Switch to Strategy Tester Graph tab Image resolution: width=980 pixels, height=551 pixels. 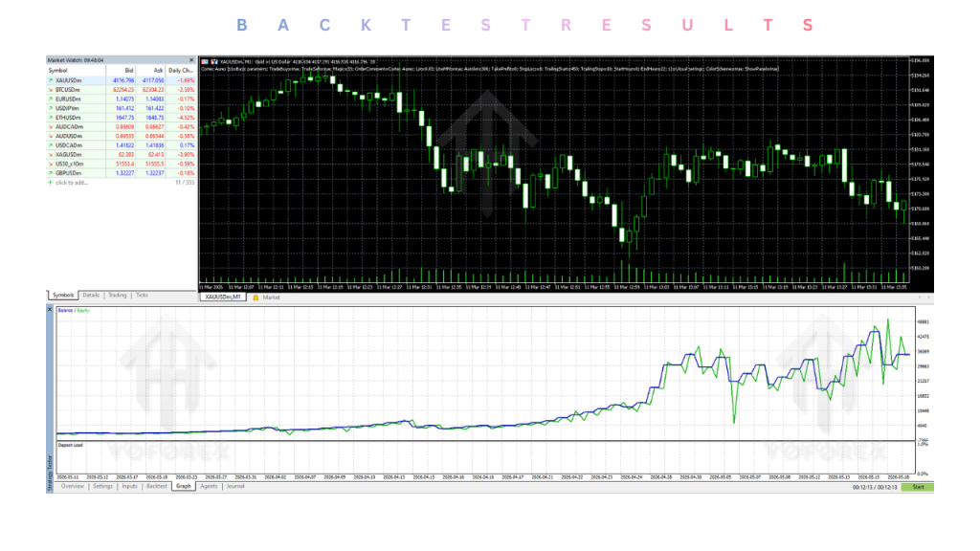(183, 486)
